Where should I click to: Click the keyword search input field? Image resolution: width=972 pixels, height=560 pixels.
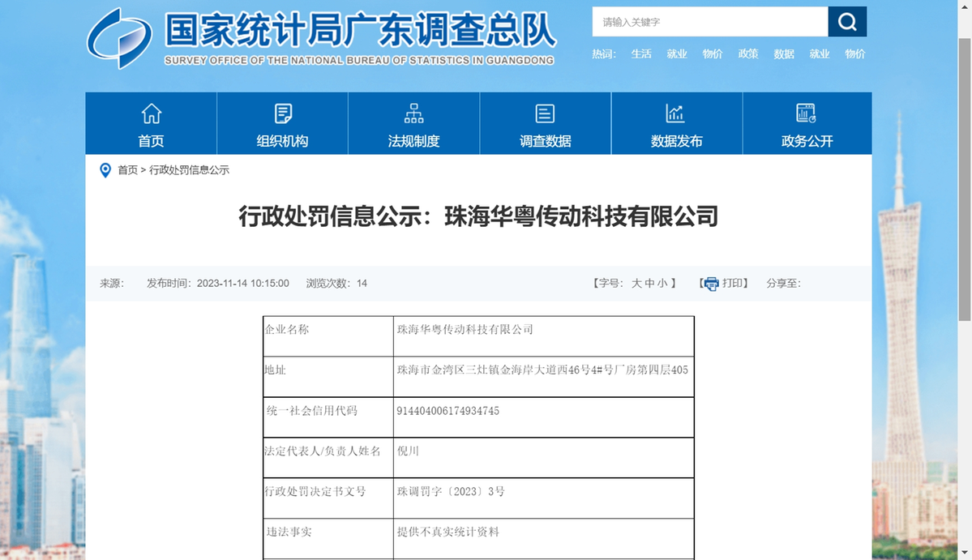point(710,22)
